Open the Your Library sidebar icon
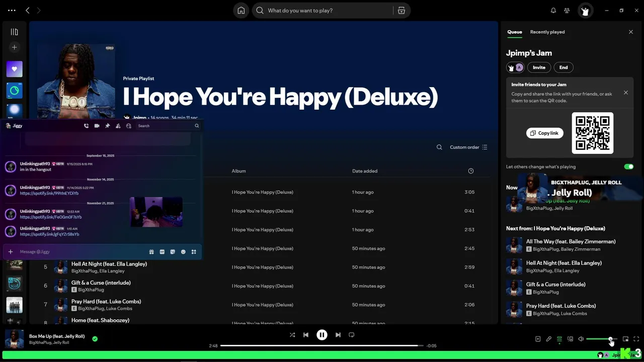The image size is (644, 362). coord(14,32)
